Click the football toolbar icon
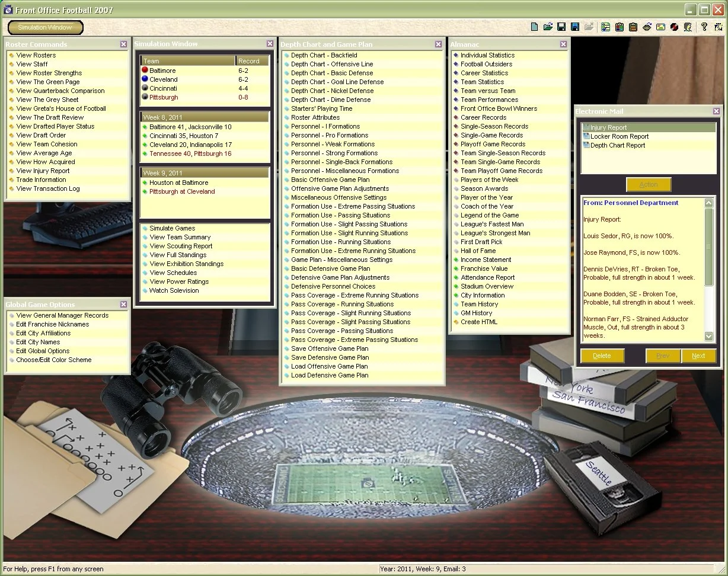Image resolution: width=728 pixels, height=576 pixels. coord(675,26)
